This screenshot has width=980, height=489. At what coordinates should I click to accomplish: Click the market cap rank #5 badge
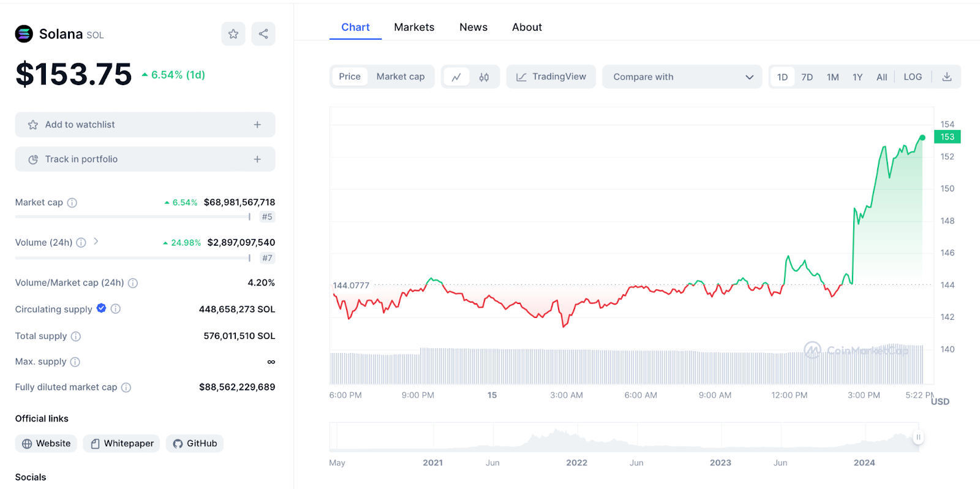click(267, 217)
